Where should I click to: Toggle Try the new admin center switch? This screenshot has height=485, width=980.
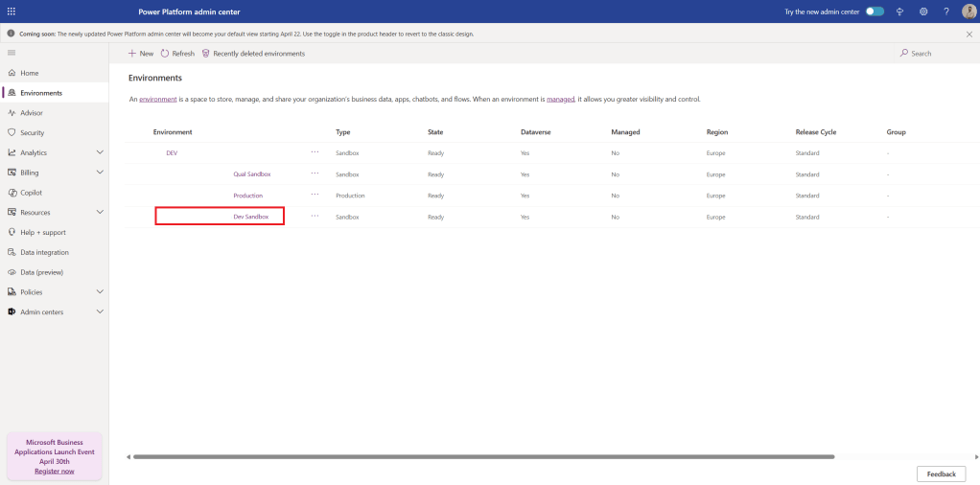coord(875,12)
